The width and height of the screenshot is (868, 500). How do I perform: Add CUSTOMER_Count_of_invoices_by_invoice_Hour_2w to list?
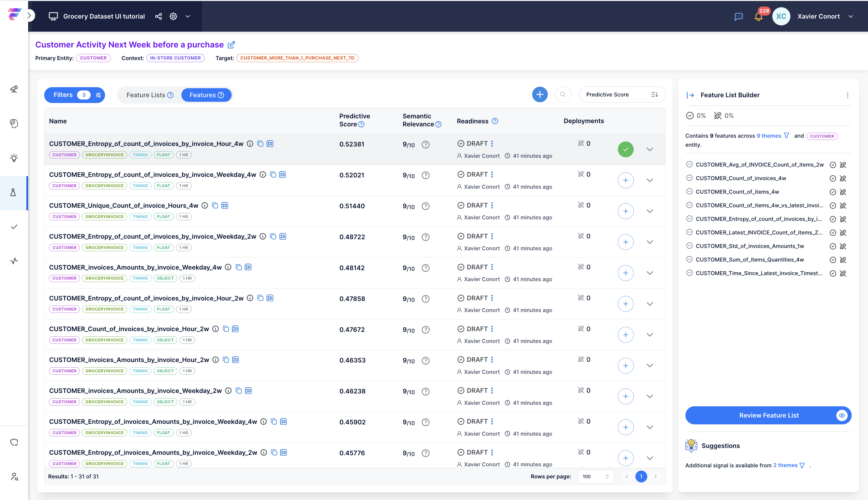pyautogui.click(x=626, y=335)
